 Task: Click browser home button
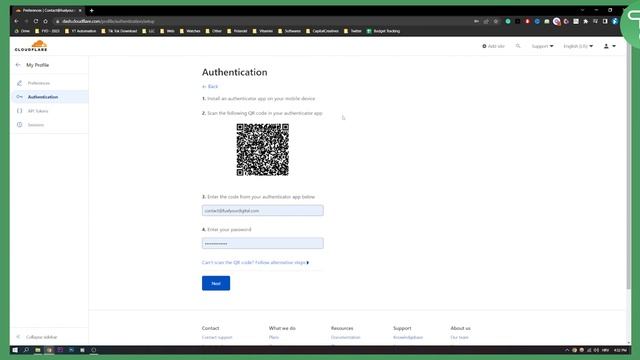coord(46,21)
